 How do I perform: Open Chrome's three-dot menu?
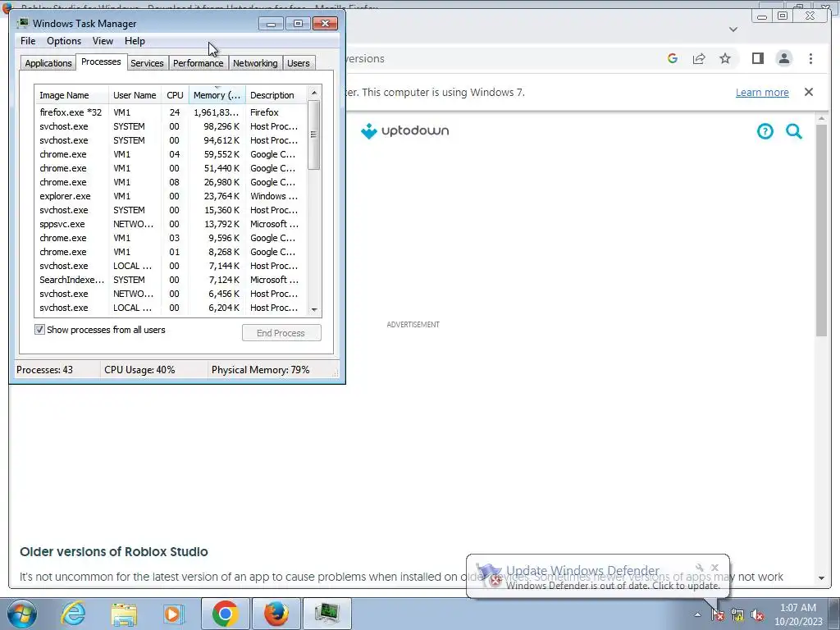(x=810, y=58)
